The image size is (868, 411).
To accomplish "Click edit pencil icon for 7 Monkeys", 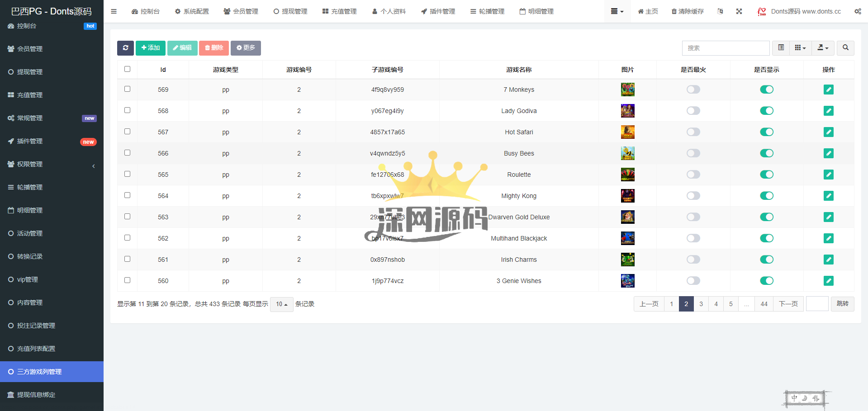I will coord(828,90).
